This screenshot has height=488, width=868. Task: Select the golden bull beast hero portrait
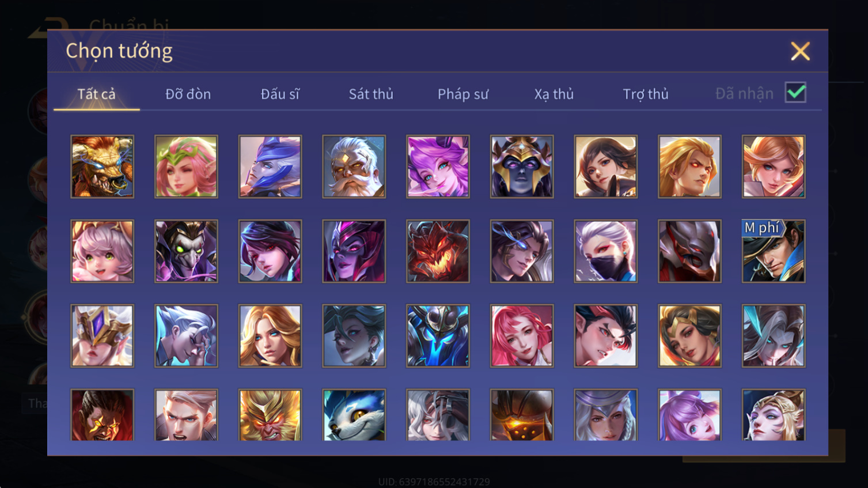(x=102, y=167)
